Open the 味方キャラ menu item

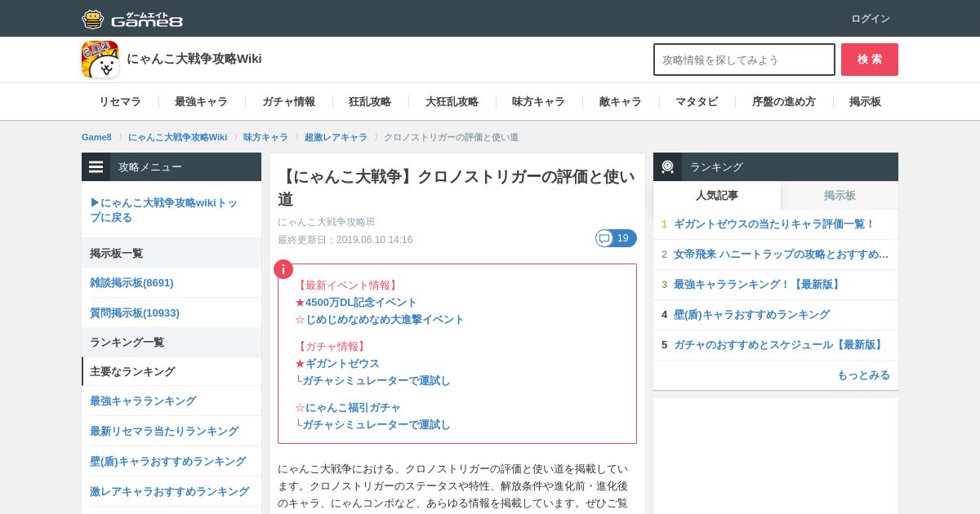[x=538, y=102]
